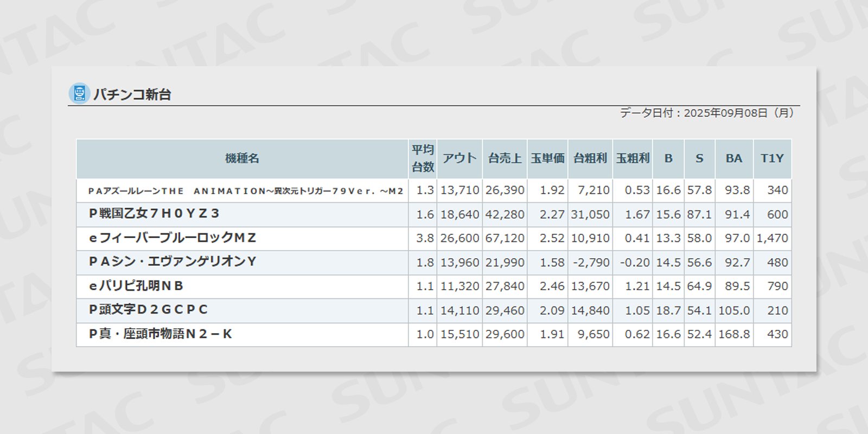Select the BA column header
Viewport: 868px width, 434px height.
(734, 158)
